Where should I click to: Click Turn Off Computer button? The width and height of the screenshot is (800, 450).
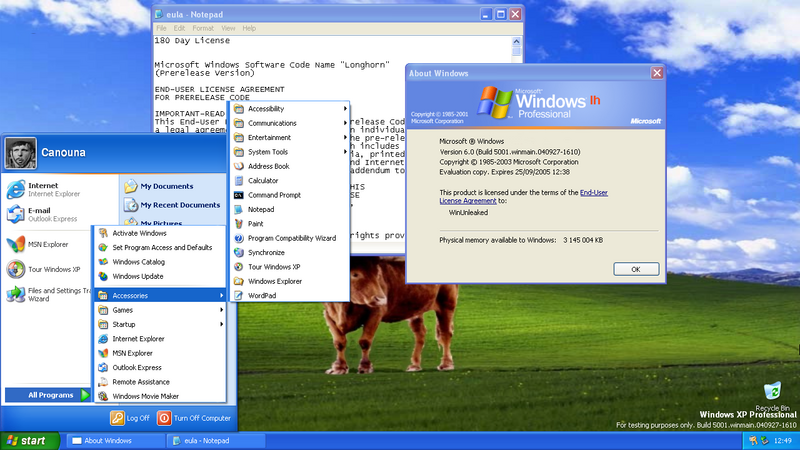pos(194,418)
